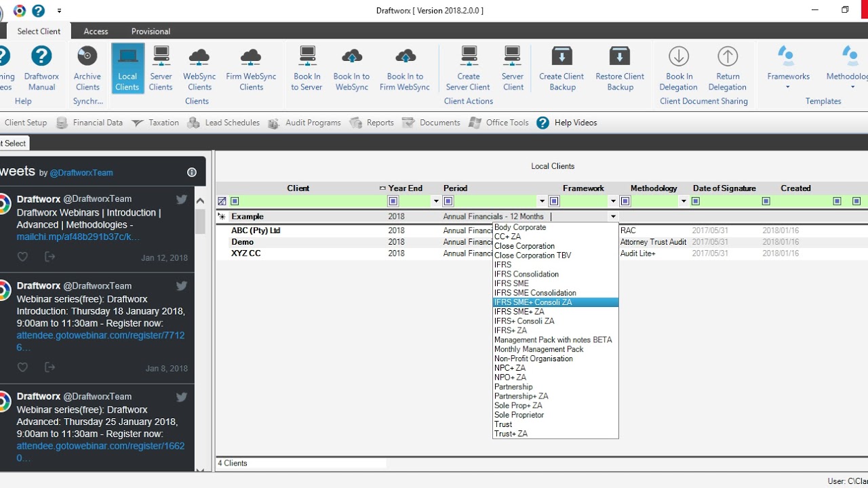Image resolution: width=868 pixels, height=488 pixels.
Task: Choose Trust+ ZA framework
Action: coord(555,434)
